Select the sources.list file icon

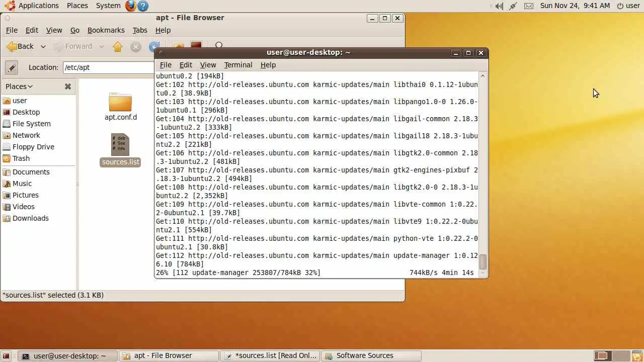120,144
